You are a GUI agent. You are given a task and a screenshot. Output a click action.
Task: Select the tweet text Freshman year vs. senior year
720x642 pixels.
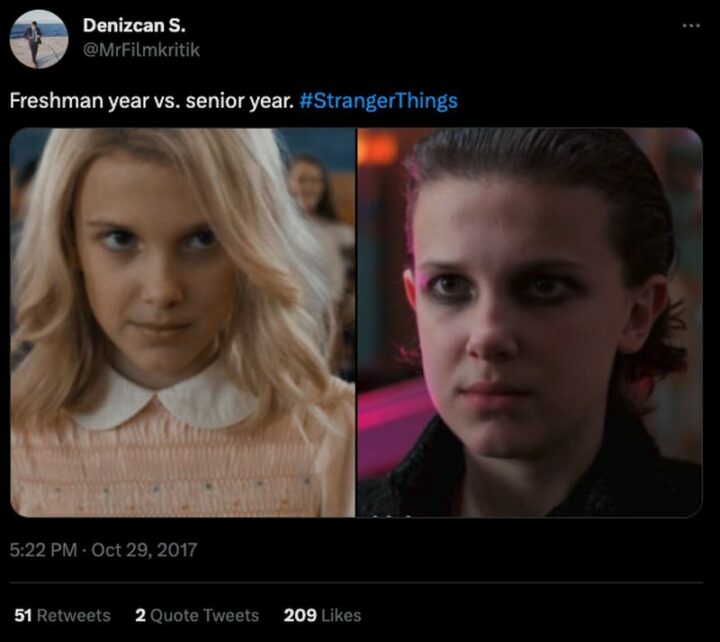point(152,101)
